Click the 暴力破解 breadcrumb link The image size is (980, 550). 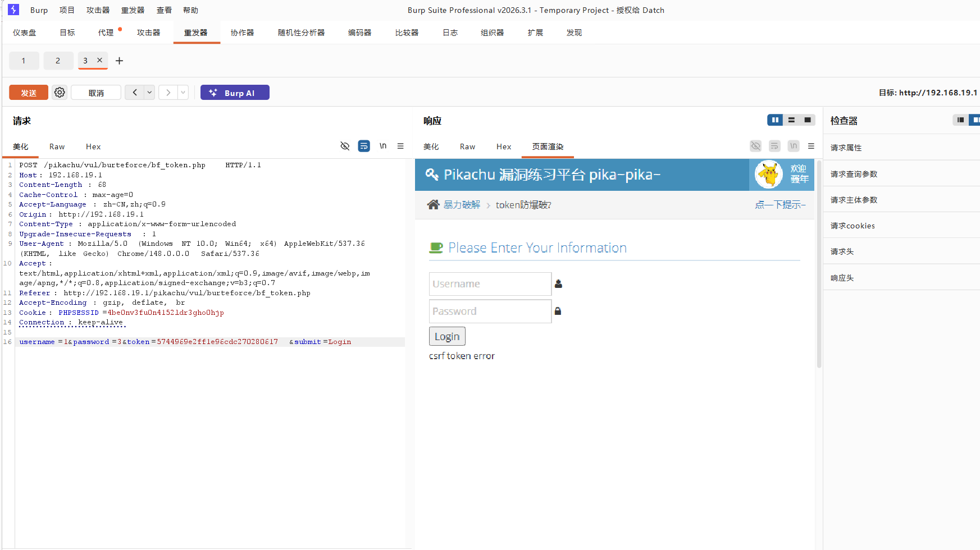tap(462, 205)
